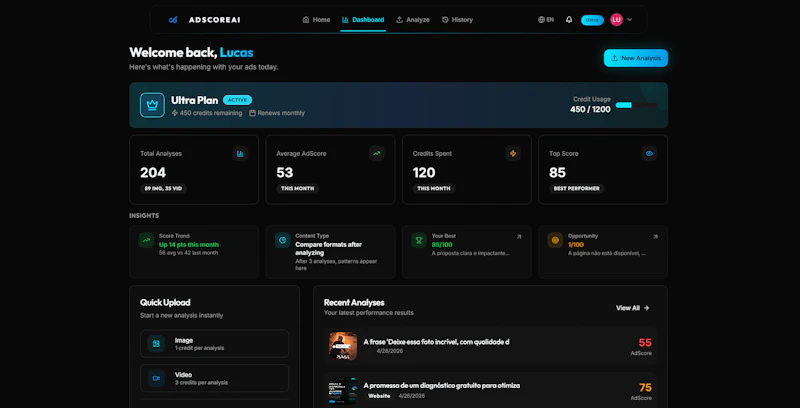Click the BEST PERFORMER badge
The height and width of the screenshot is (408, 800).
tap(577, 189)
